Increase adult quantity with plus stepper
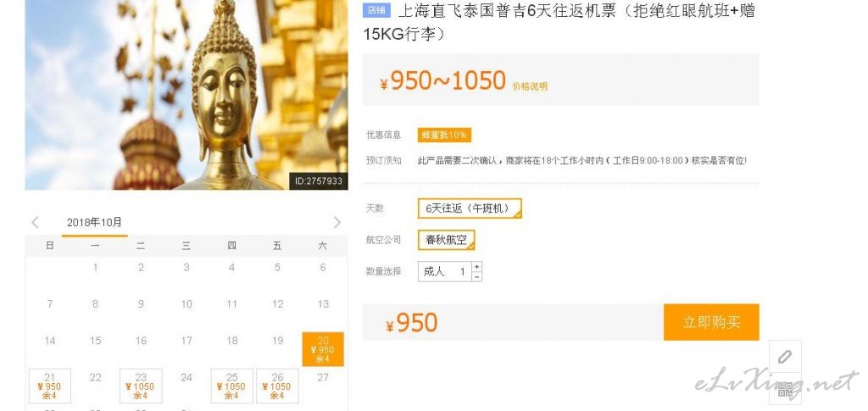Image resolution: width=868 pixels, height=411 pixels. point(477,267)
